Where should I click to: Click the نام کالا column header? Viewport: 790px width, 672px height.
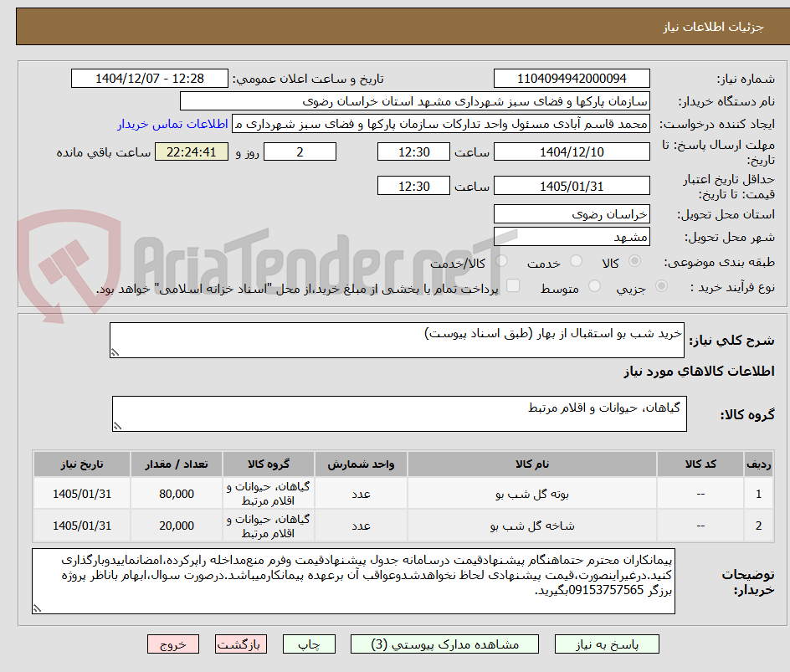(532, 464)
